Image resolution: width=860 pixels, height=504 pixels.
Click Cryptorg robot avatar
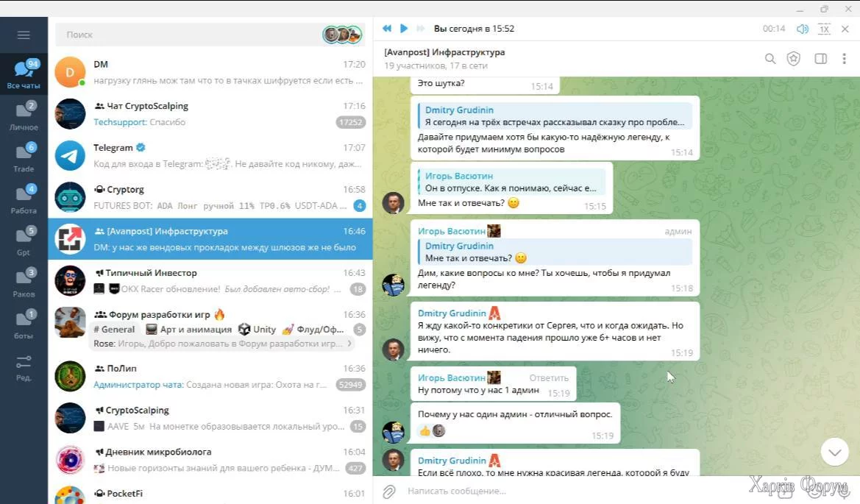click(70, 197)
